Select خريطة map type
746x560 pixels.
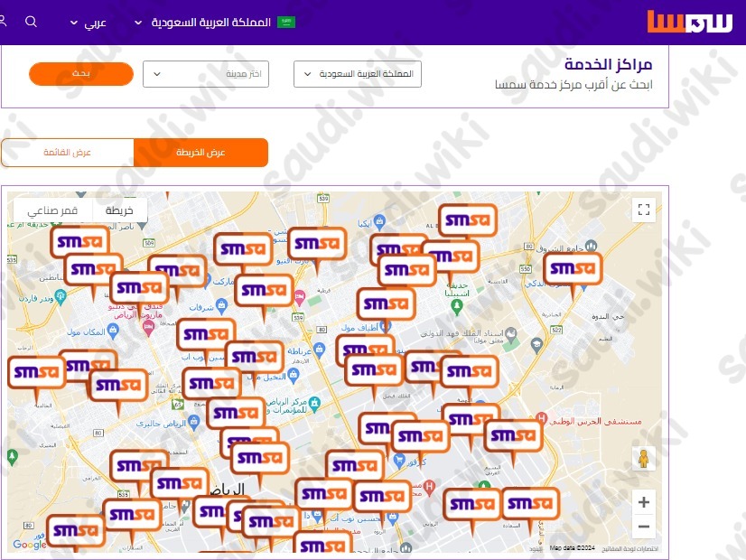[119, 210]
